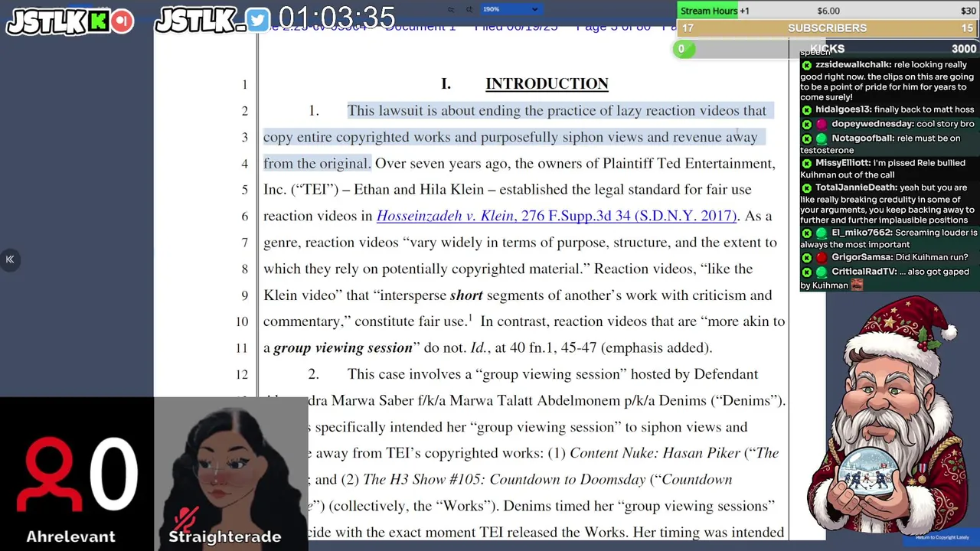Click the red circular social icon beside Kick logo

pos(122,21)
